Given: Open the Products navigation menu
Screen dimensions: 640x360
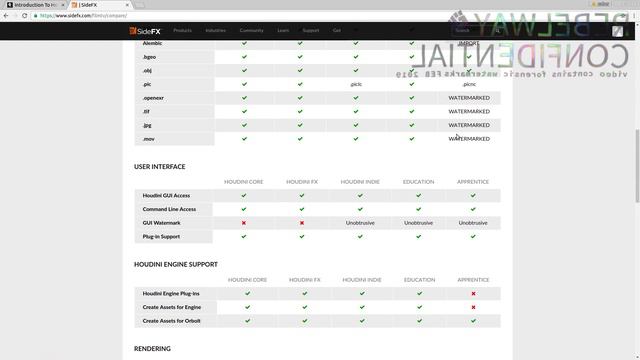Looking at the screenshot, I should click(x=182, y=30).
